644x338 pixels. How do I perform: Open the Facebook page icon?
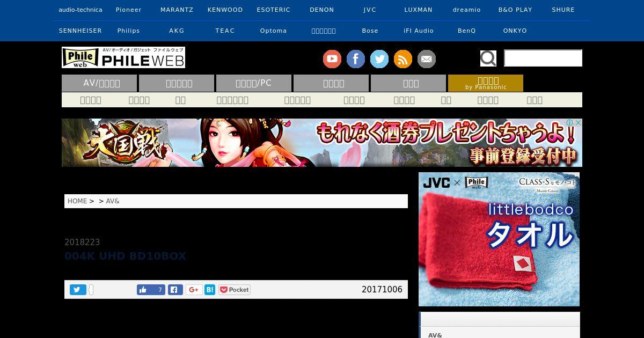click(356, 59)
